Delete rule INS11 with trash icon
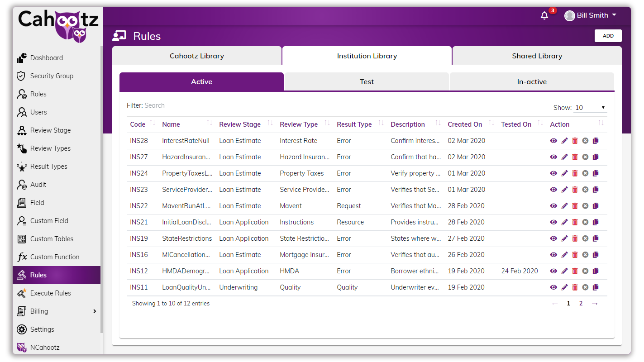This screenshot has width=644, height=362. [x=575, y=287]
